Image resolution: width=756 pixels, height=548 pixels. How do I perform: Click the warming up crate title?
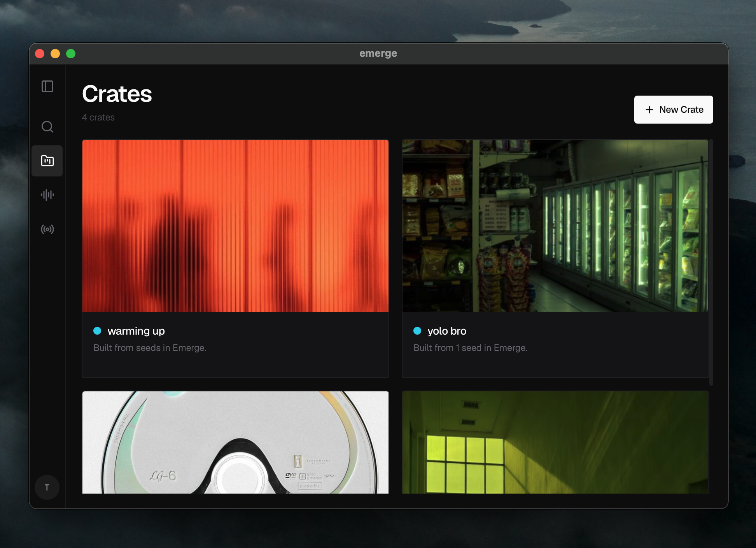136,331
